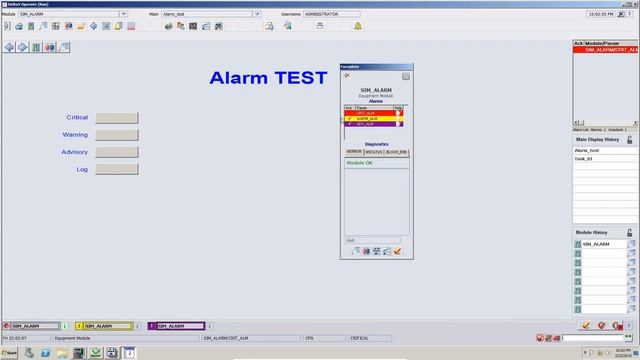Click the taskbar clock
This screenshot has height=360, width=640.
623,353
